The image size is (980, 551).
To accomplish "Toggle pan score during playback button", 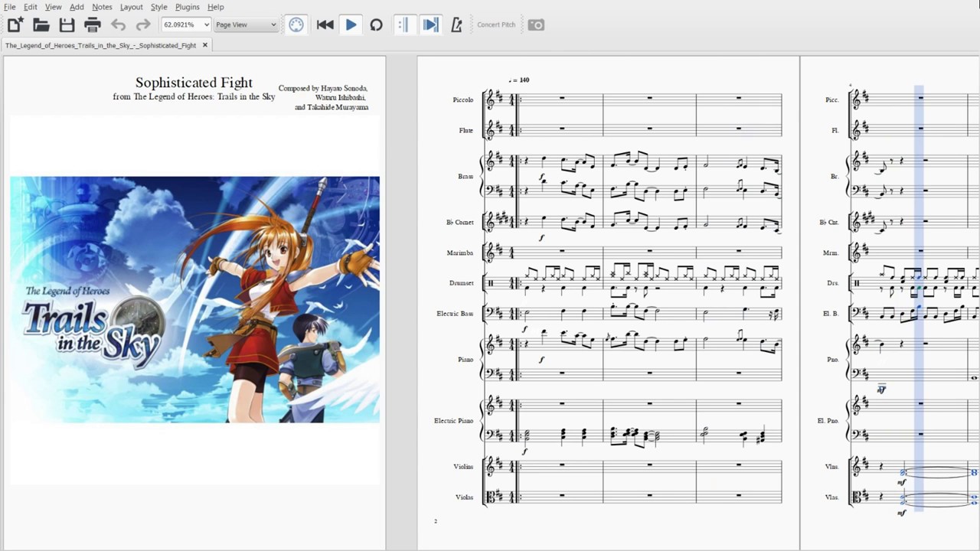I will click(x=430, y=24).
